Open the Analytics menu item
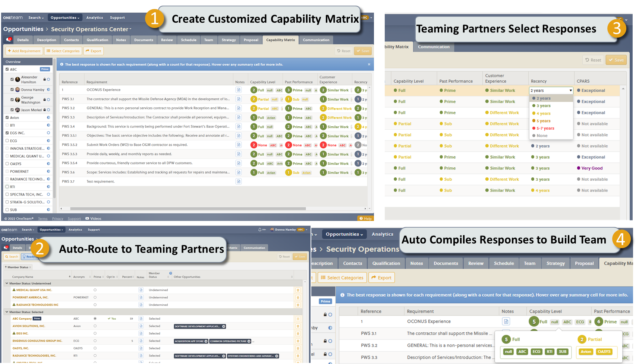This screenshot has height=364, width=642. tap(94, 18)
